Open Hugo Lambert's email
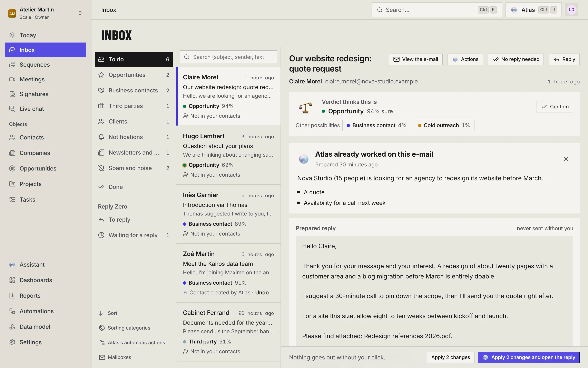 click(x=228, y=155)
